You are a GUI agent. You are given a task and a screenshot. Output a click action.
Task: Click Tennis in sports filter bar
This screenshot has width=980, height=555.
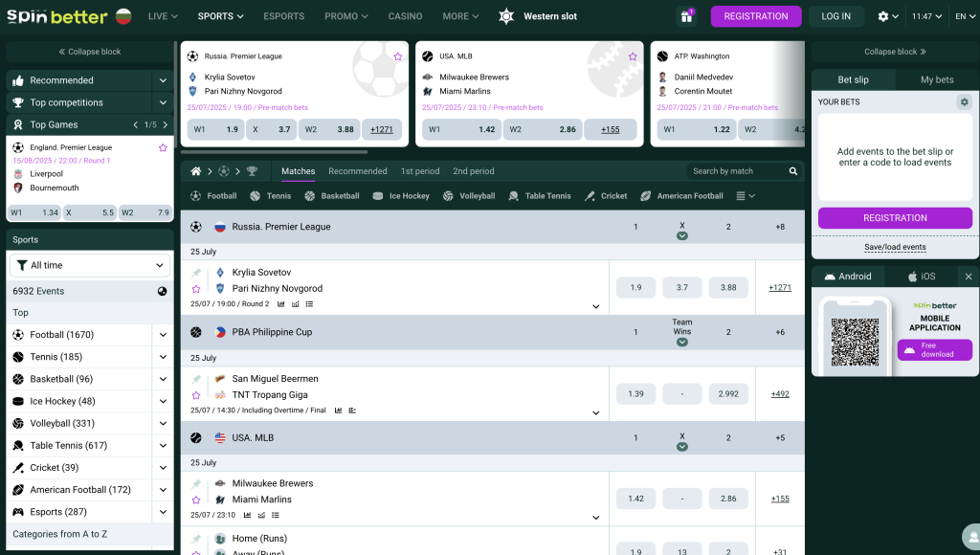click(272, 196)
